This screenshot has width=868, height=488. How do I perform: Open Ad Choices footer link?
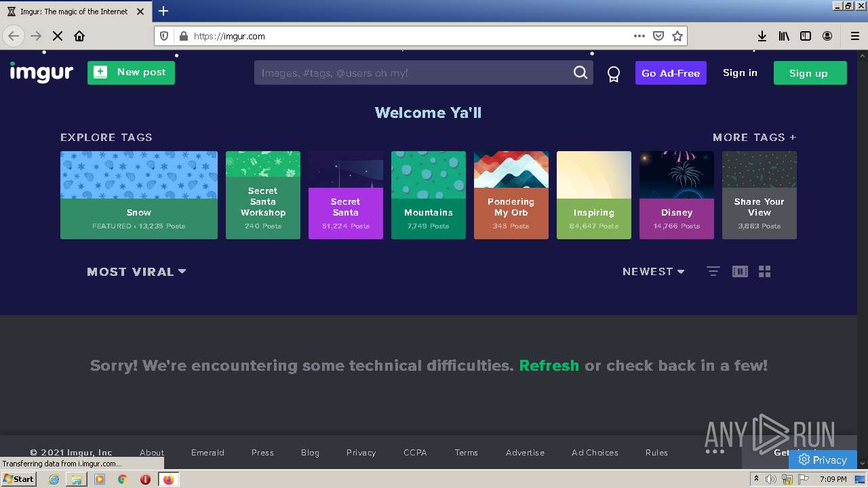(x=595, y=453)
